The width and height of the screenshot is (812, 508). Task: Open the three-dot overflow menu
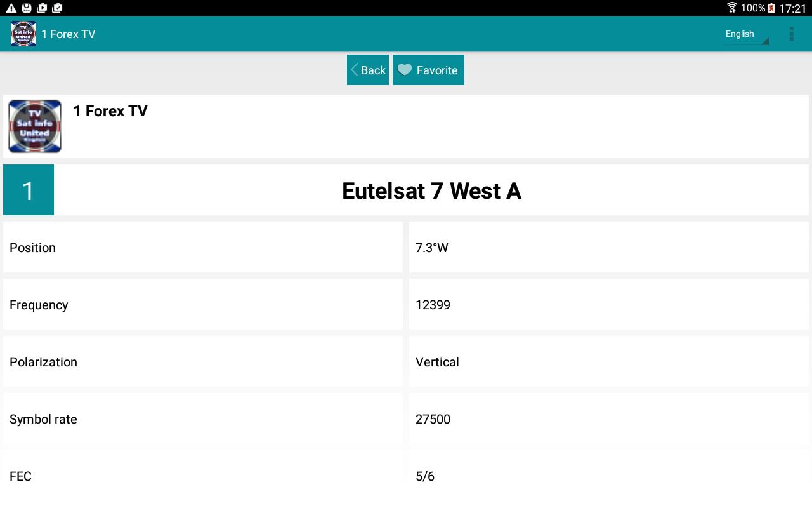pyautogui.click(x=791, y=34)
